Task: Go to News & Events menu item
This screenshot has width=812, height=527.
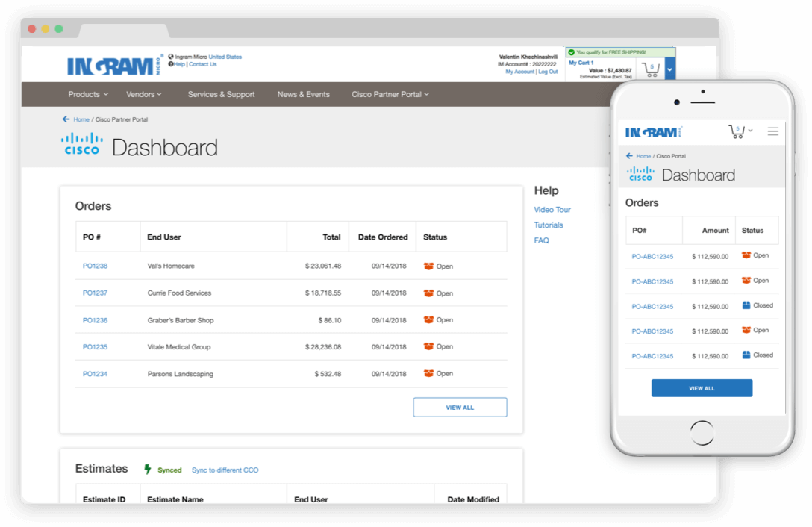Action: [303, 95]
